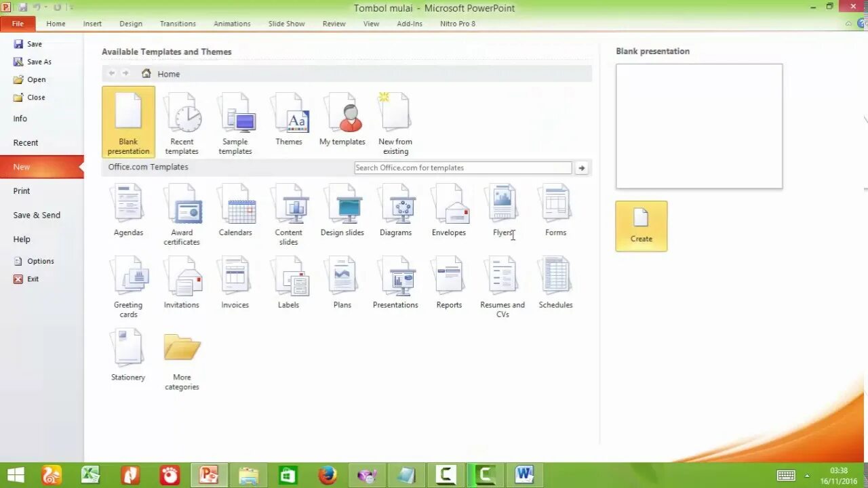Open File Explorer from the taskbar
This screenshot has width=868, height=488.
(248, 475)
